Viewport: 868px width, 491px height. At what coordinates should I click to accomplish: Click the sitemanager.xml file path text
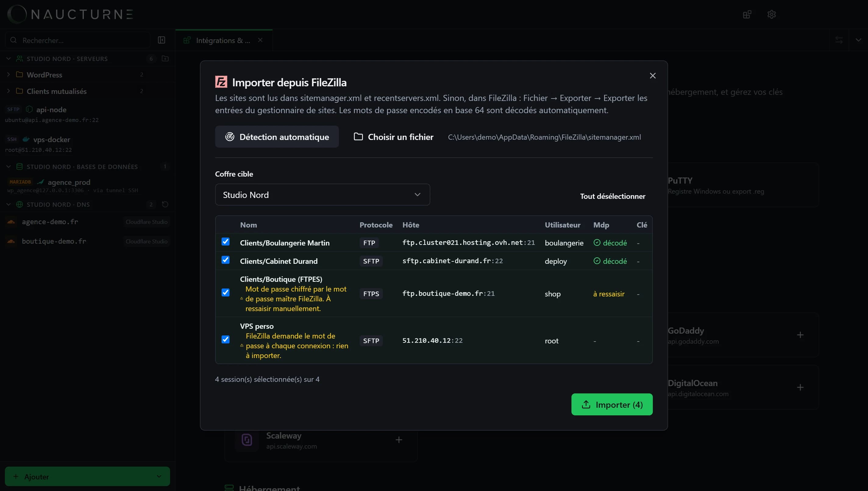544,137
